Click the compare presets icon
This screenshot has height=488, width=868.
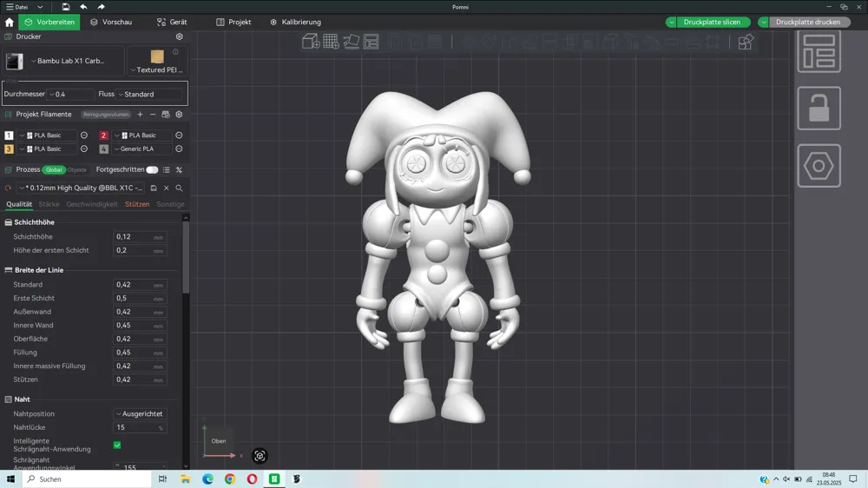click(179, 169)
